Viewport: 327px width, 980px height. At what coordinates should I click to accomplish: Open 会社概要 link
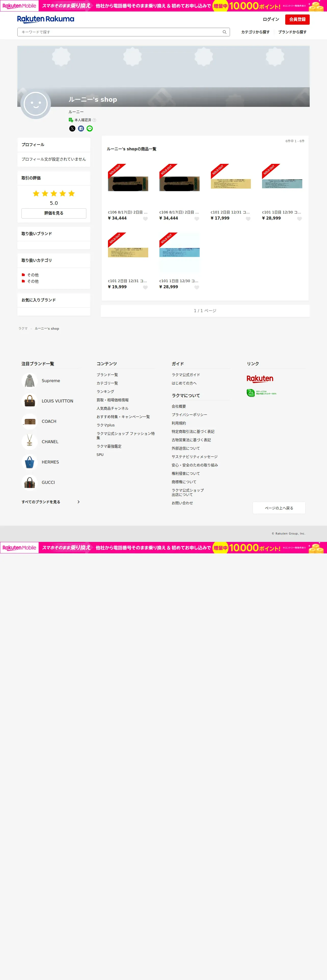179,406
